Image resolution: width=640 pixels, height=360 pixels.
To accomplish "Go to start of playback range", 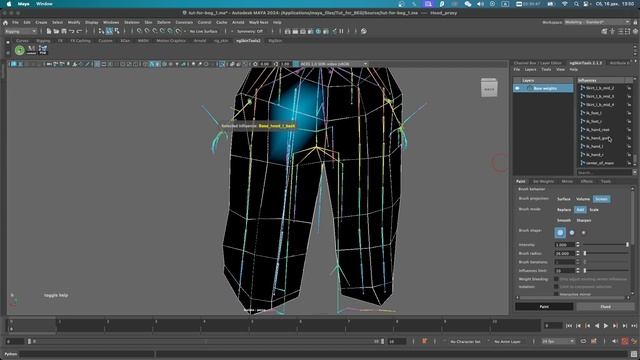I will tap(569, 325).
